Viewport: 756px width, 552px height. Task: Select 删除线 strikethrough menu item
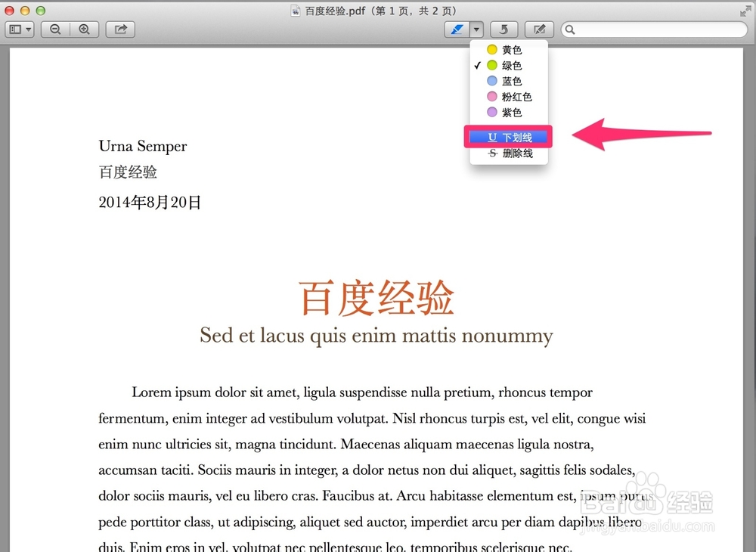[x=509, y=154]
